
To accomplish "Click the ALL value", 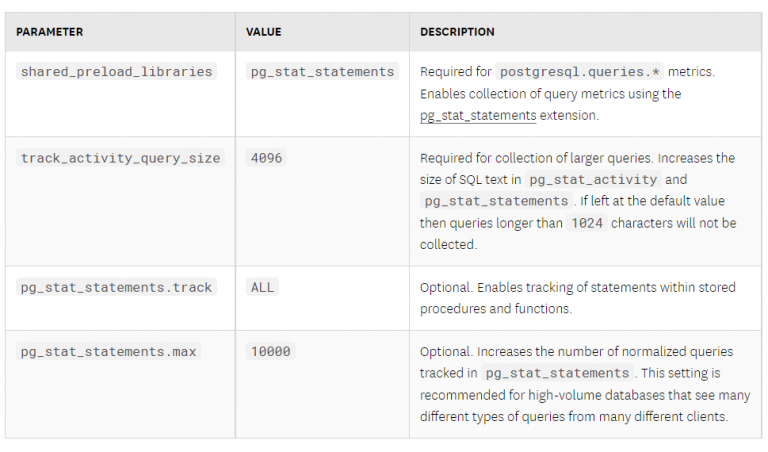I will pyautogui.click(x=264, y=287).
